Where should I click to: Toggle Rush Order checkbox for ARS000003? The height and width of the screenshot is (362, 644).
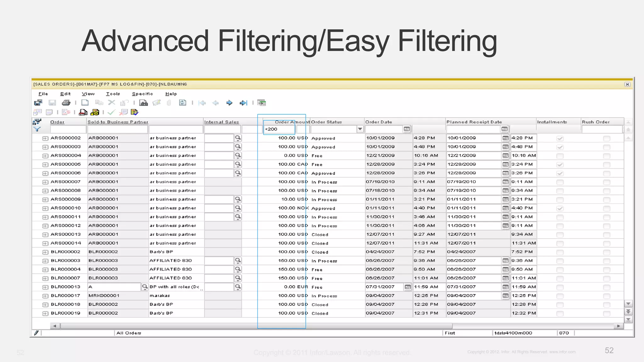click(x=607, y=147)
